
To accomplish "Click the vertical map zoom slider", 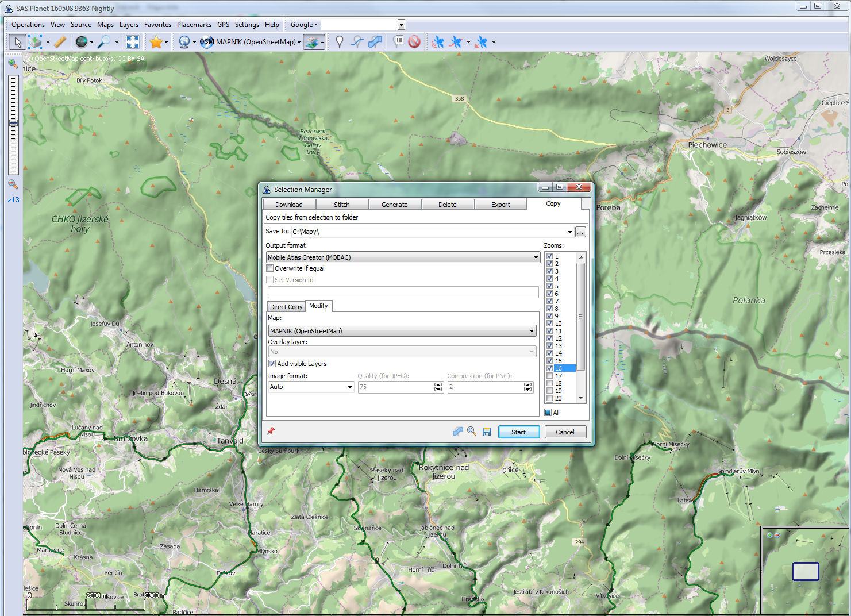I will 13,124.
